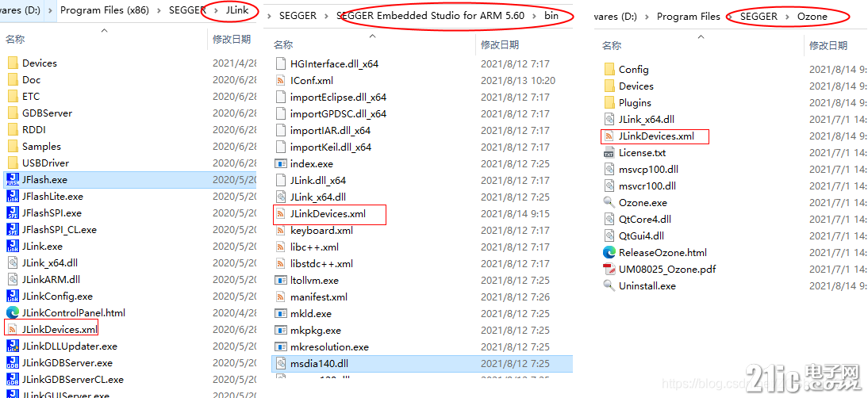868x398 pixels.
Task: Go to Program Files breadcrumb in Ozone window
Action: point(689,17)
